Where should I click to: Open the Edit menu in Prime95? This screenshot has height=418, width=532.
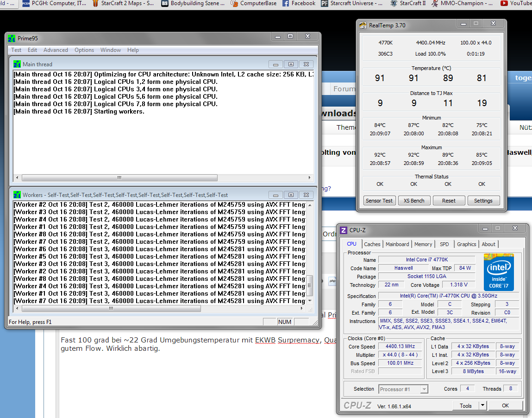[32, 50]
